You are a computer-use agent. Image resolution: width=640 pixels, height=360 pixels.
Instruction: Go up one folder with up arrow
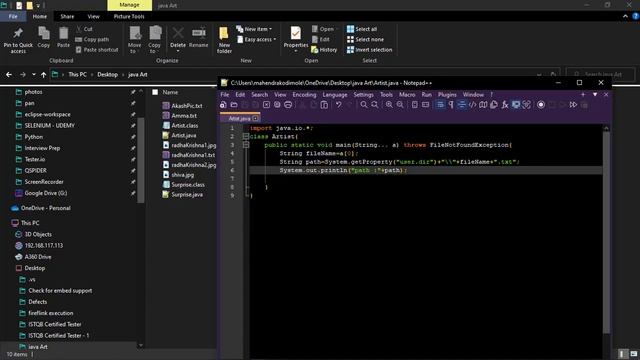point(44,75)
